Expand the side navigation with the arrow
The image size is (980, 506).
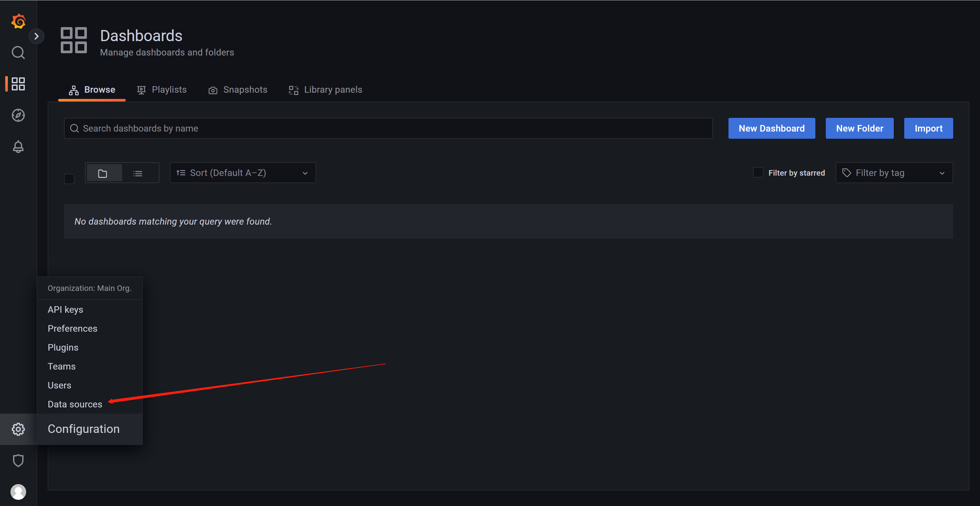coord(37,37)
